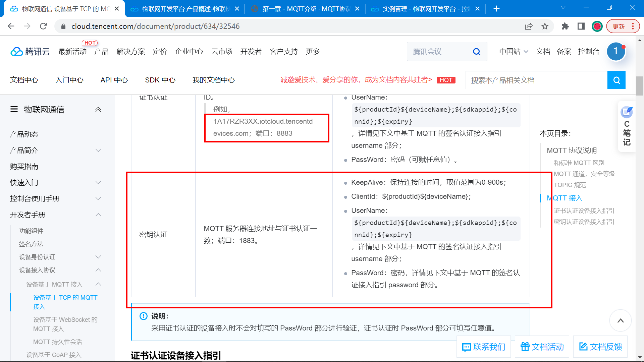Click the share page icon in address bar

pyautogui.click(x=529, y=26)
